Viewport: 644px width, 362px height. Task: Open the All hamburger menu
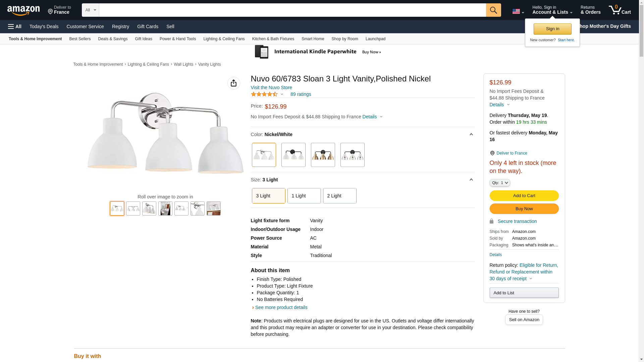(15, 26)
